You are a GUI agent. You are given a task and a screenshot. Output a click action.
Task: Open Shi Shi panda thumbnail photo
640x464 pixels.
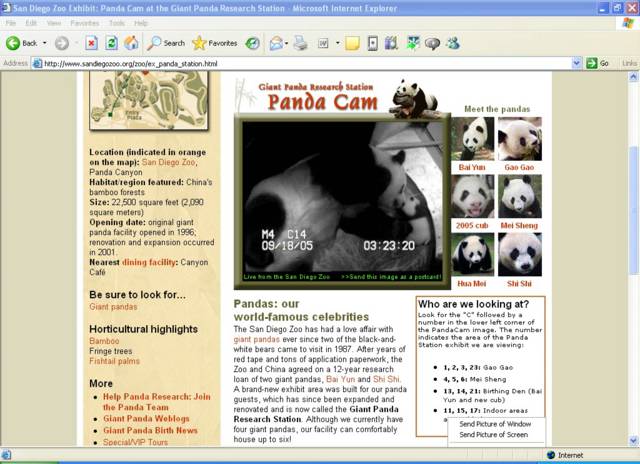pyautogui.click(x=520, y=254)
